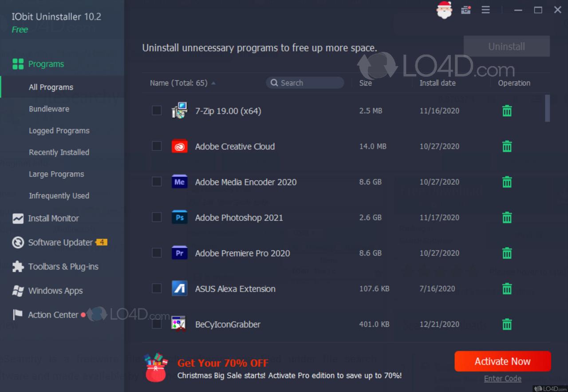
Task: Click trash icon for ASUS Alexa Extension
Action: [x=507, y=289]
